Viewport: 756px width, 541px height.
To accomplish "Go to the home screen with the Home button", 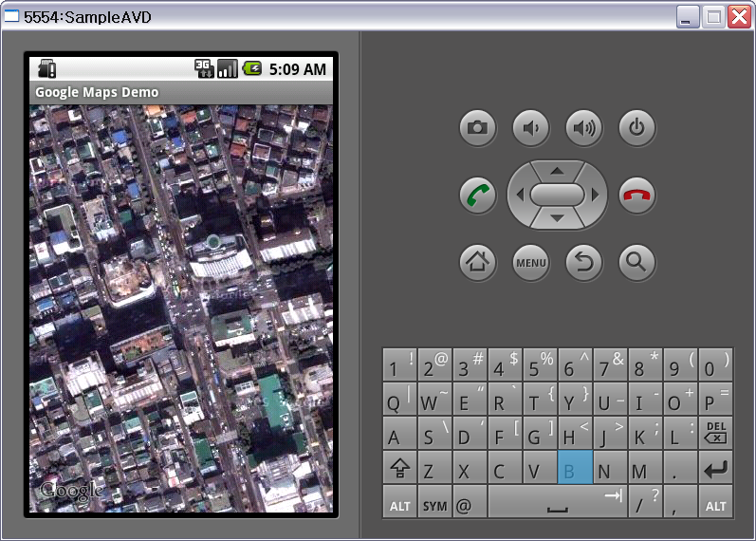I will coord(477,263).
